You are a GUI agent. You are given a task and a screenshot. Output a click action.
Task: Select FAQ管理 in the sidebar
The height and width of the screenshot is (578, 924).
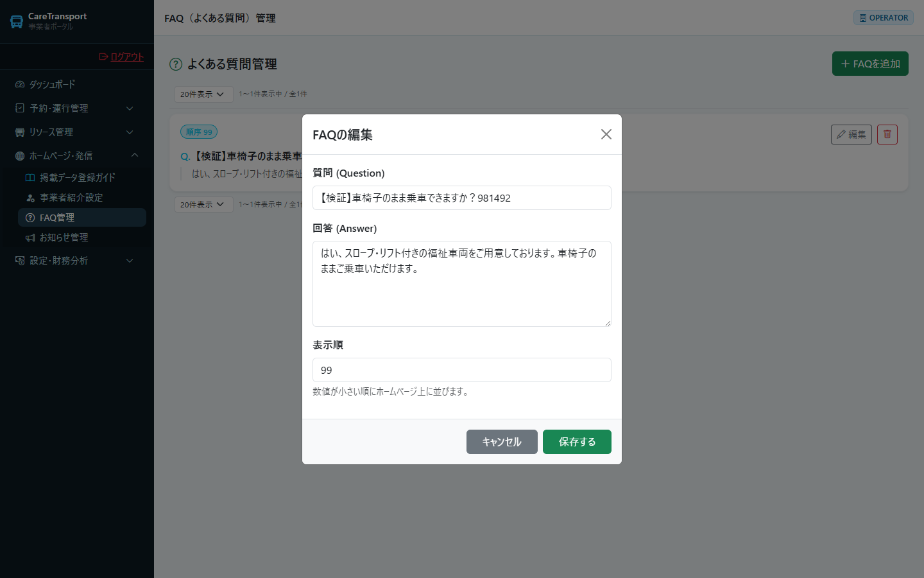(82, 217)
